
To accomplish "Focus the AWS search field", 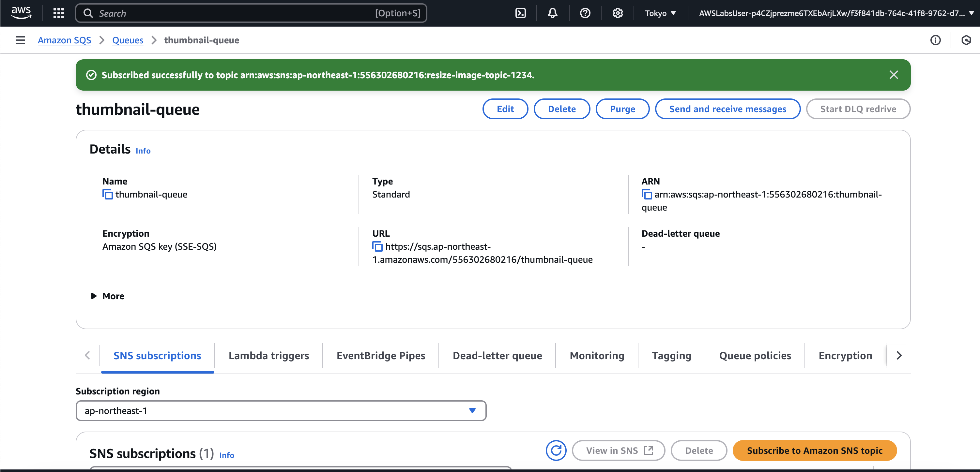I will click(x=251, y=13).
